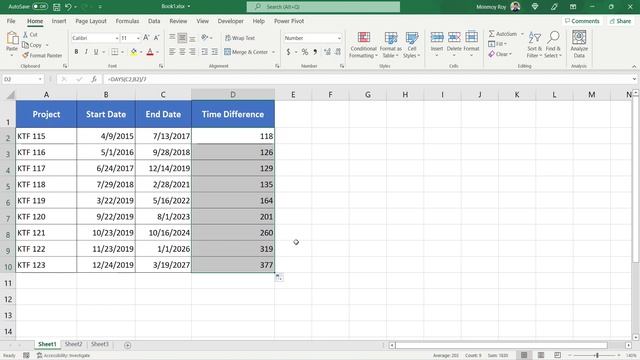Screen dimensions: 640x360
Task: Open the Name Box dropdown
Action: [40, 79]
